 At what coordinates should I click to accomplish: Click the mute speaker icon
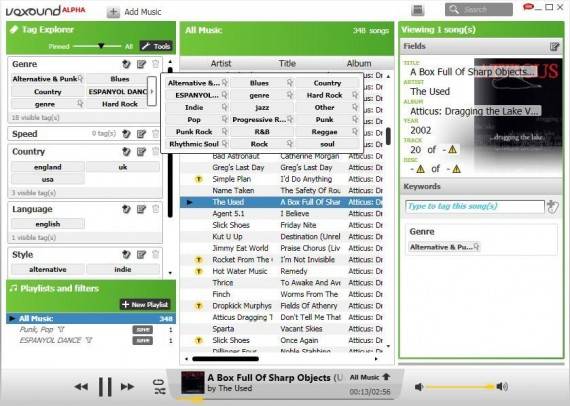(x=419, y=387)
